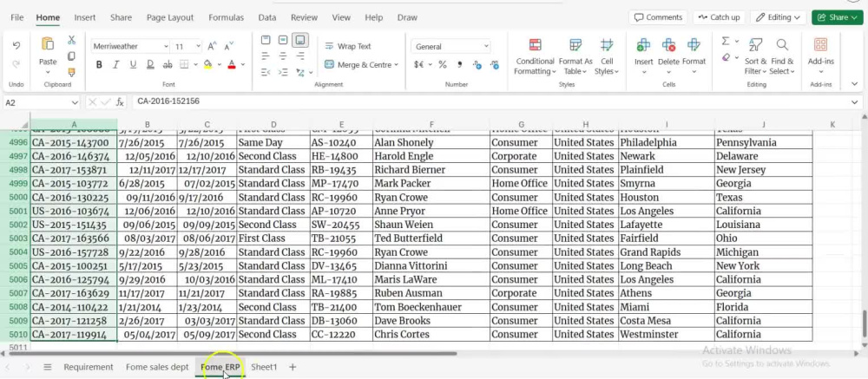This screenshot has height=379, width=868.
Task: Click the Comments button
Action: [658, 17]
